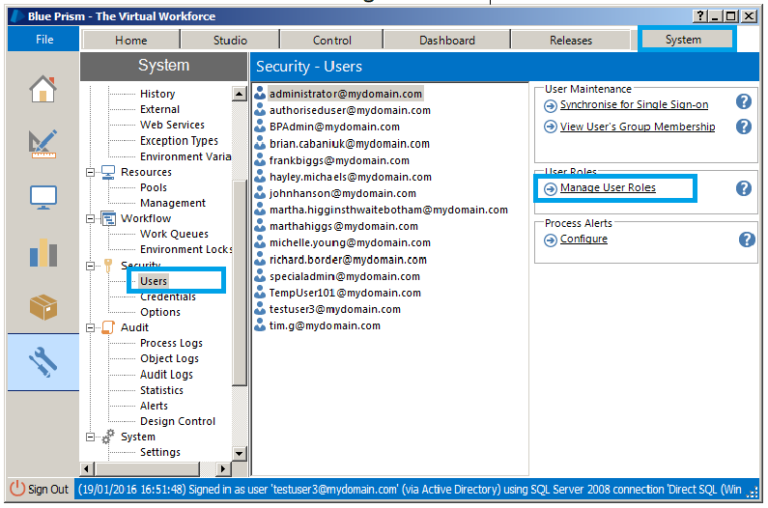Screen dimensions: 768x508
Task: Click arrow icon beside View User's Group Membership
Action: click(551, 127)
